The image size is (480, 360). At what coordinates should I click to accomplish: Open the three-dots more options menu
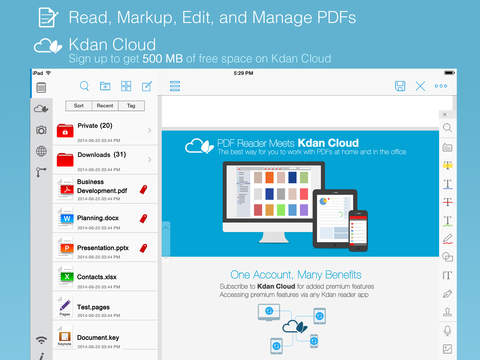(x=441, y=86)
